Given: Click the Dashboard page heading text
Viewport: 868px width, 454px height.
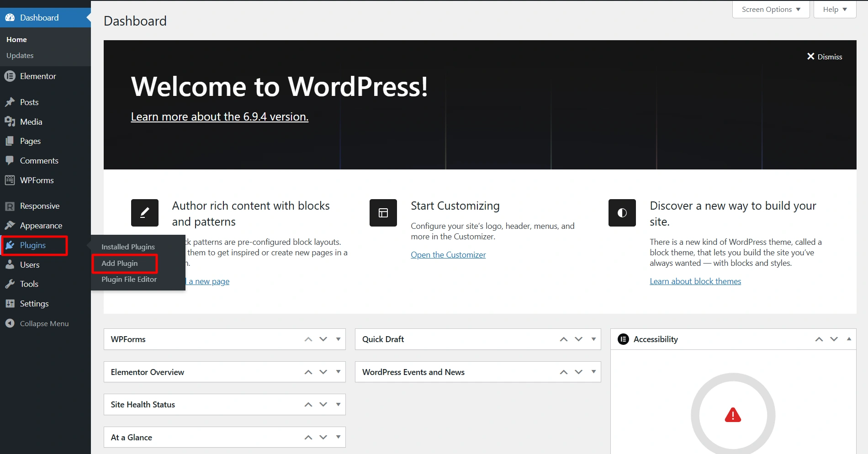Looking at the screenshot, I should pos(135,21).
